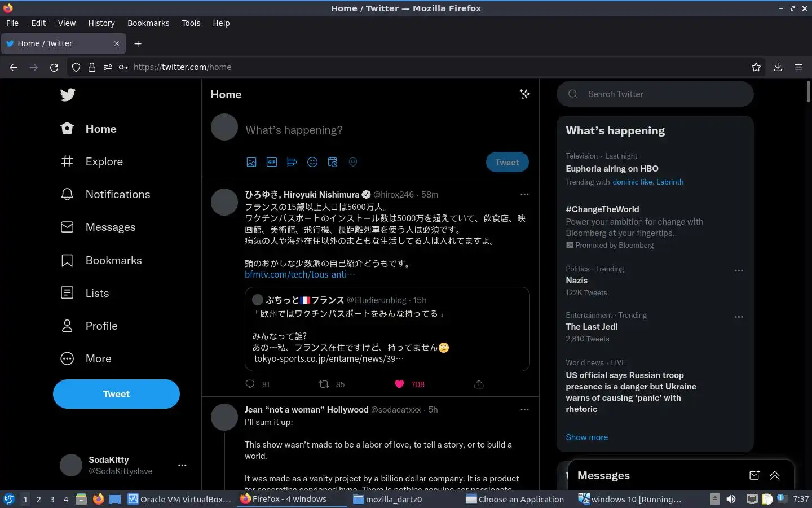
Task: Create a poll in tweet composer
Action: [292, 162]
